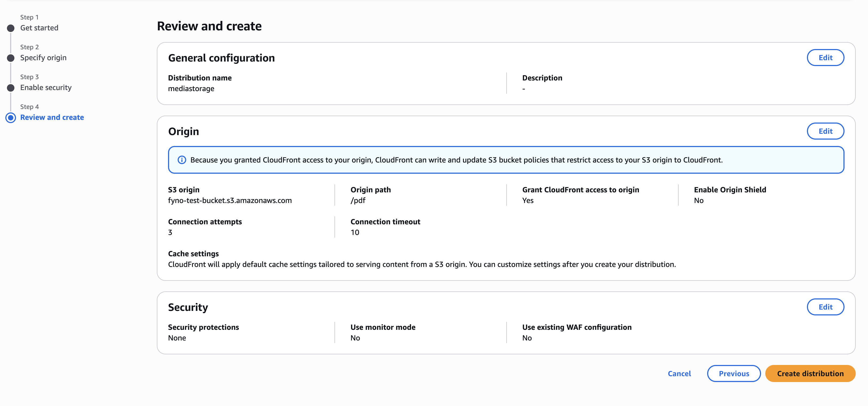Click the info icon in Origin alert
The height and width of the screenshot is (406, 868).
pos(182,160)
